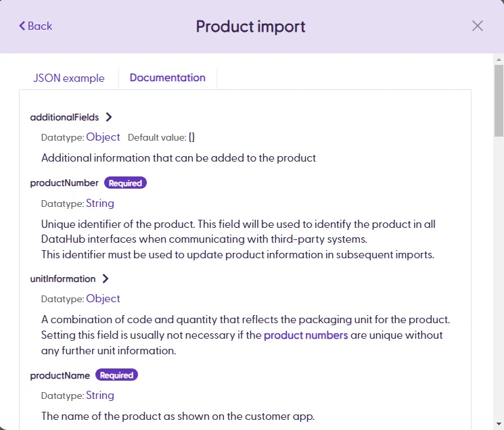
Task: Click the unitInformation field name
Action: 63,279
